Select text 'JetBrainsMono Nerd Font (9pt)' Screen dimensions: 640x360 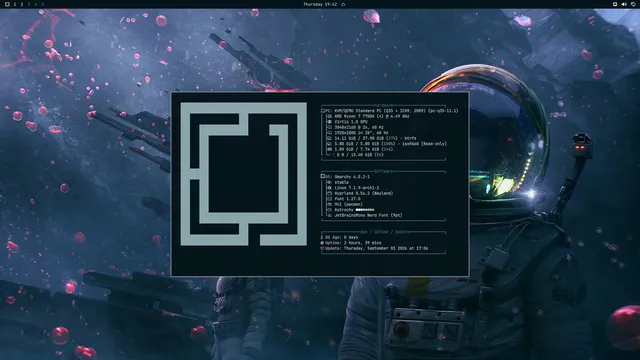[x=369, y=215]
